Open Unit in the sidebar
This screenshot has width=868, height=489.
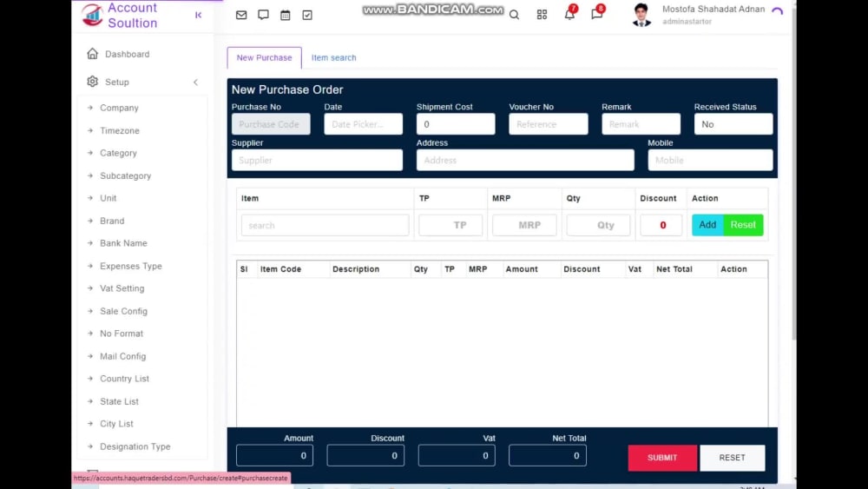108,198
